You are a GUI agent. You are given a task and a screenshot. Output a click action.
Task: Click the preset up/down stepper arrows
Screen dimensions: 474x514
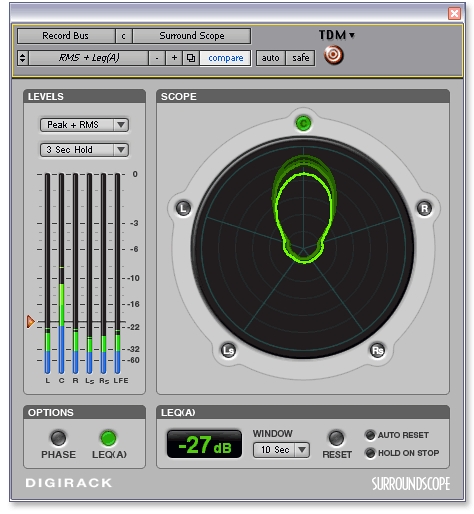click(x=23, y=58)
